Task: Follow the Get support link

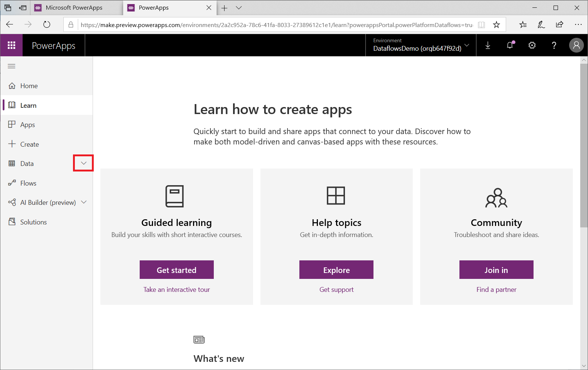Action: 336,290
